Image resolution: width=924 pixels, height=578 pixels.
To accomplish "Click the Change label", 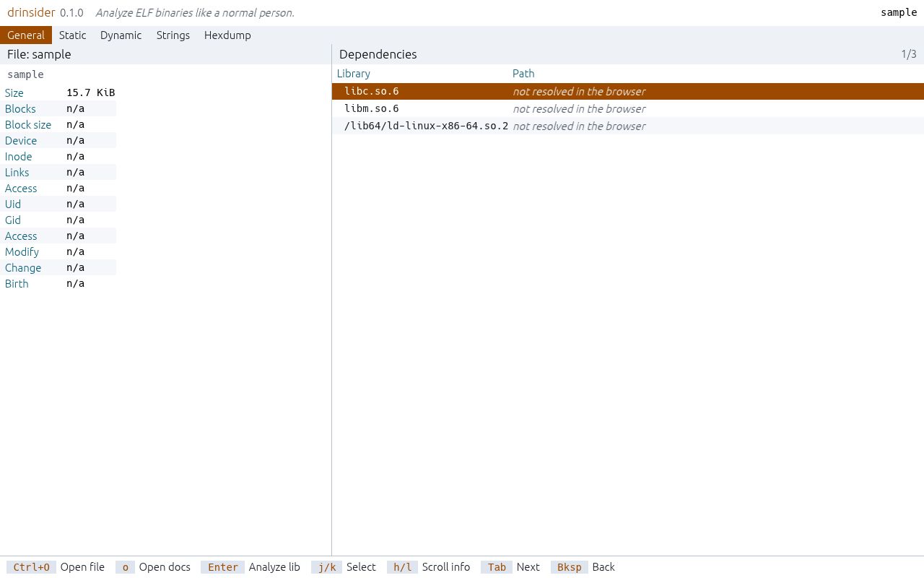I will [x=23, y=268].
